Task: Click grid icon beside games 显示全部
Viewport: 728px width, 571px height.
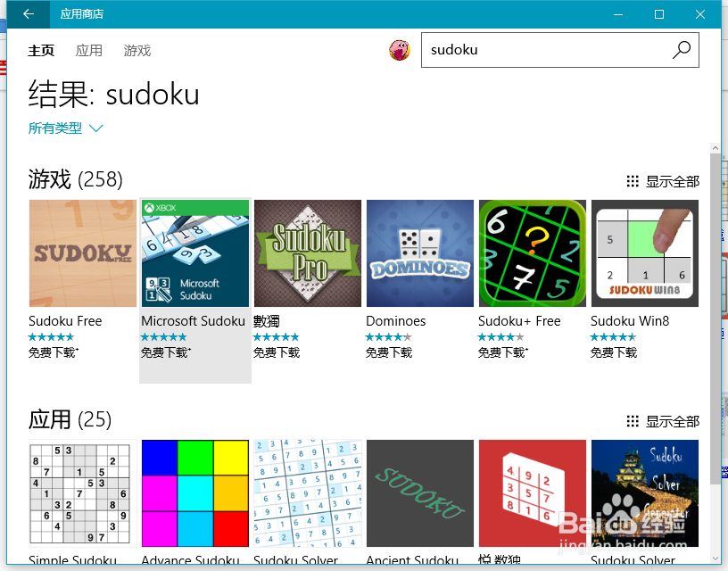Action: pos(633,181)
